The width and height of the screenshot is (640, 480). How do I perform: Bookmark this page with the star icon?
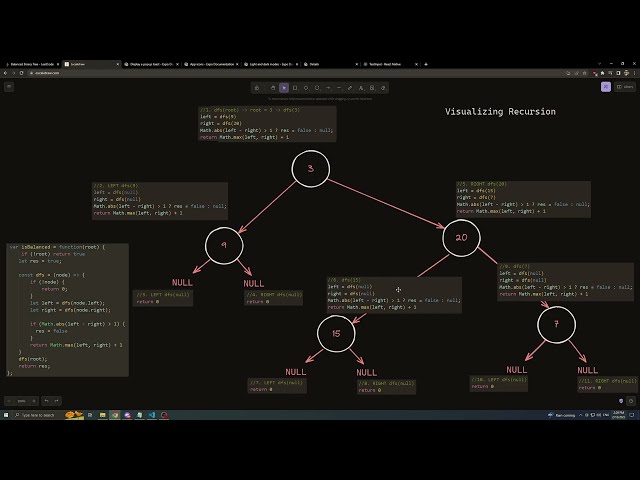[584, 73]
